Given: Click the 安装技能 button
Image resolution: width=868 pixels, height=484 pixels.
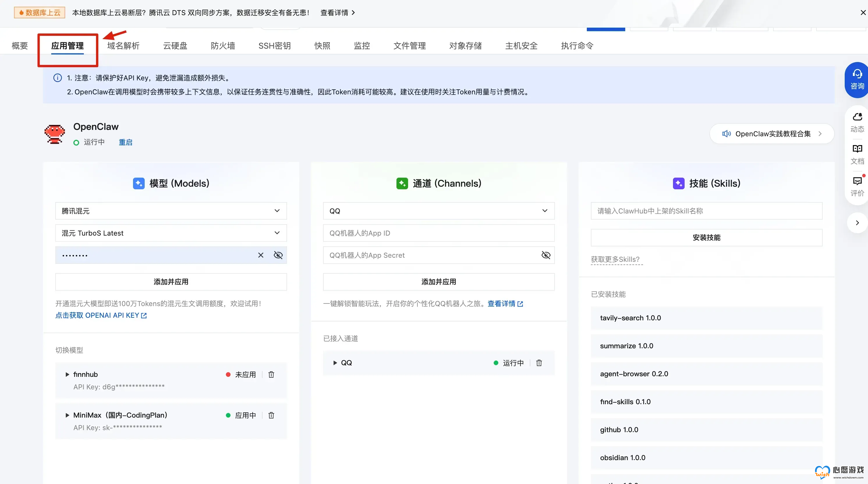Looking at the screenshot, I should [x=706, y=238].
